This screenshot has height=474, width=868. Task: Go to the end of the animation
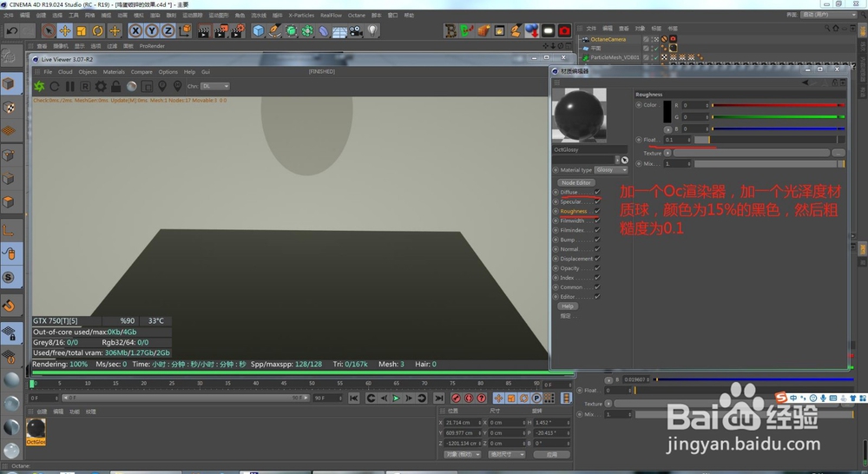(x=439, y=398)
